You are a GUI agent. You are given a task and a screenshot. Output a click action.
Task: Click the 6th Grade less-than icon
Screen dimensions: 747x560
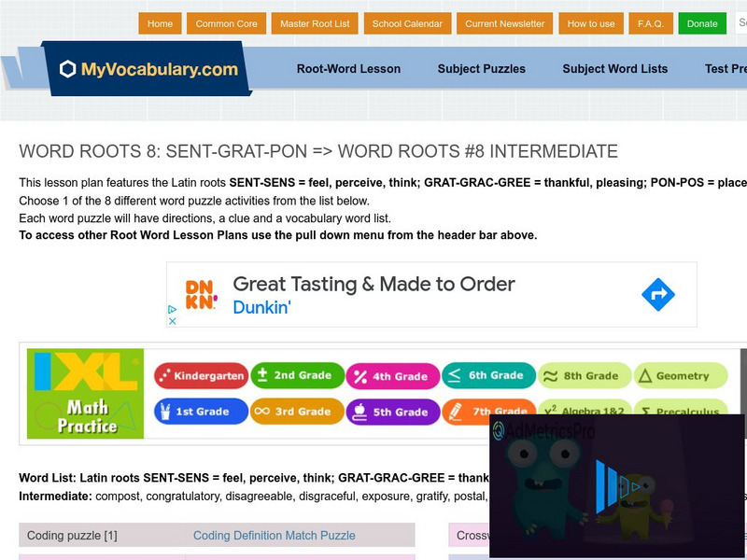(x=456, y=376)
